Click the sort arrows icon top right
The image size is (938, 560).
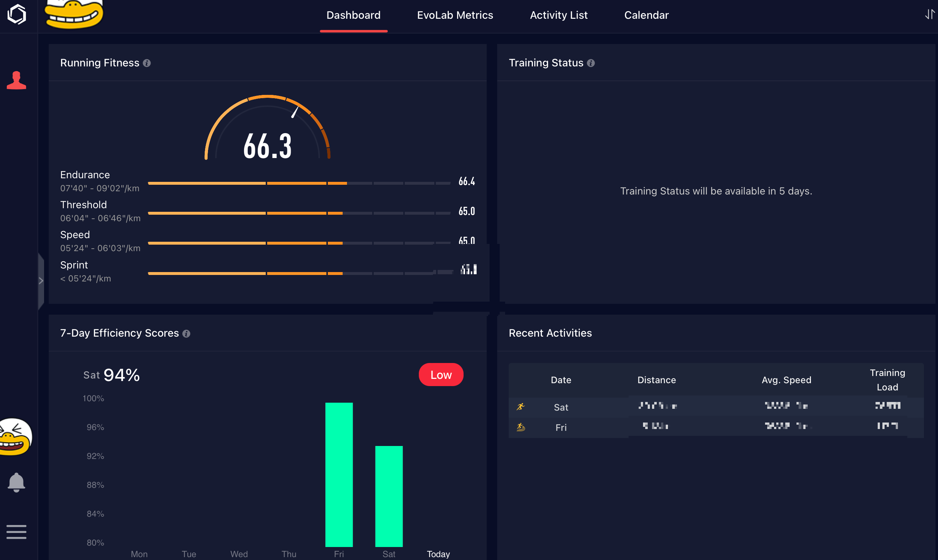pyautogui.click(x=929, y=15)
